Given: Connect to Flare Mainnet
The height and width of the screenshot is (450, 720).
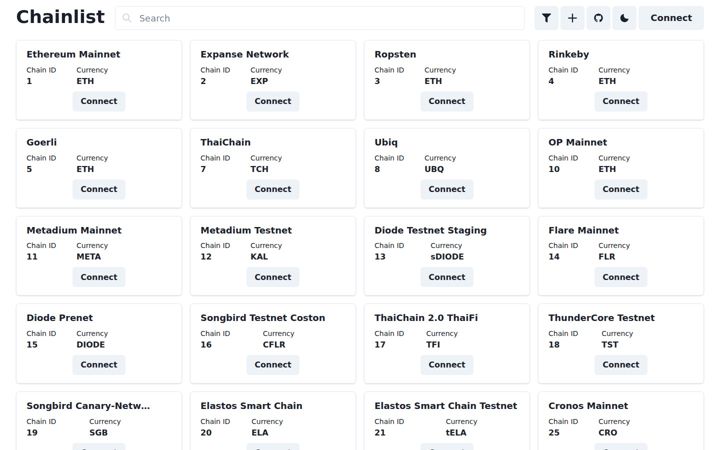Looking at the screenshot, I should [x=621, y=277].
